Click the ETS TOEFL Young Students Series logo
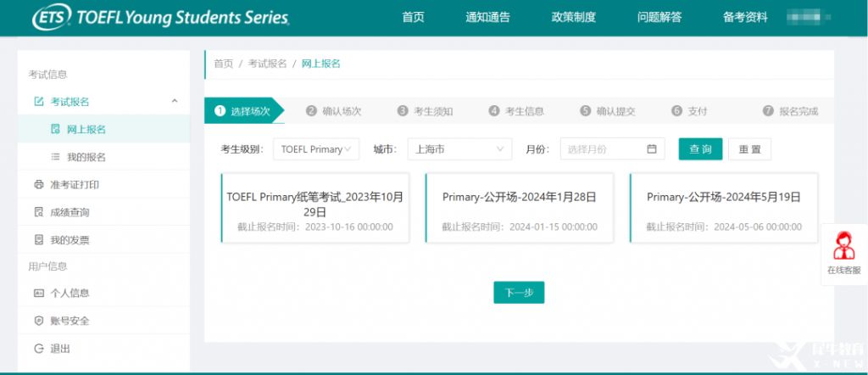 click(x=160, y=18)
